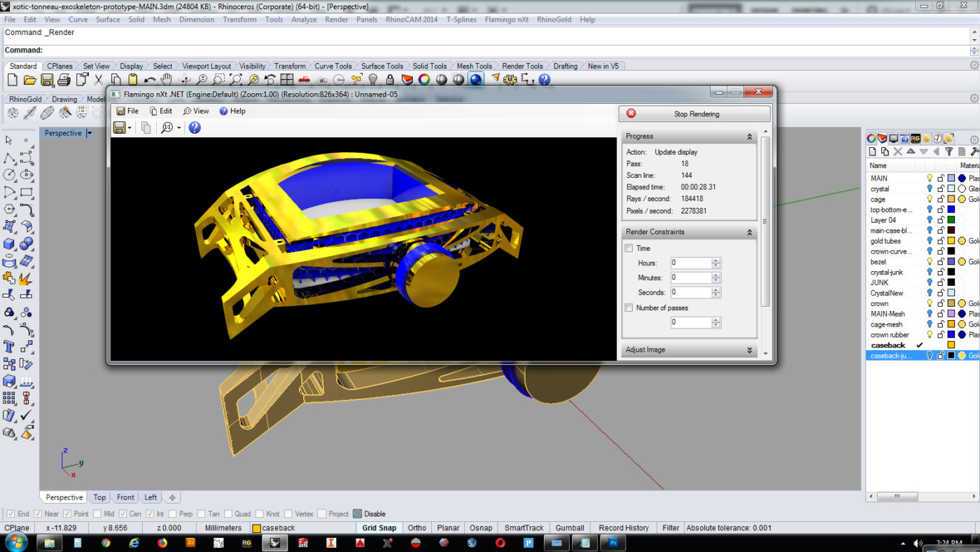Select the Box solid tool
Image resolution: width=980 pixels, height=552 pixels.
coord(10,244)
